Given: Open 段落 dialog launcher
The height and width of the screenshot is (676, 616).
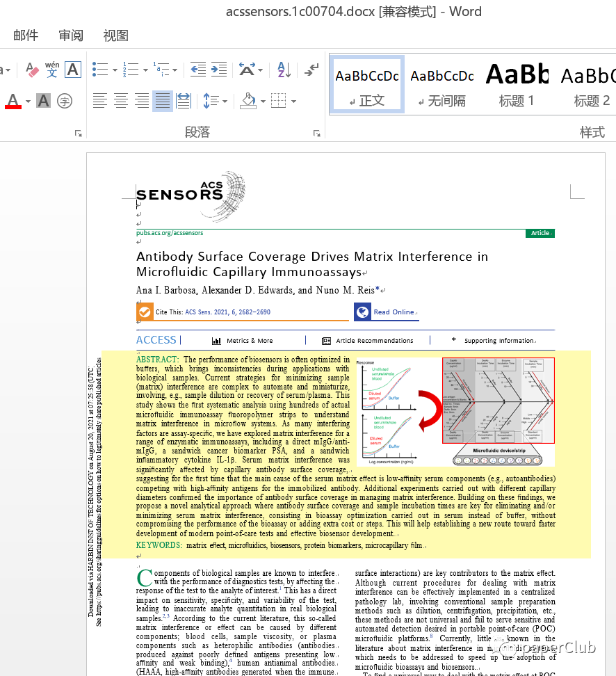Looking at the screenshot, I should [317, 134].
